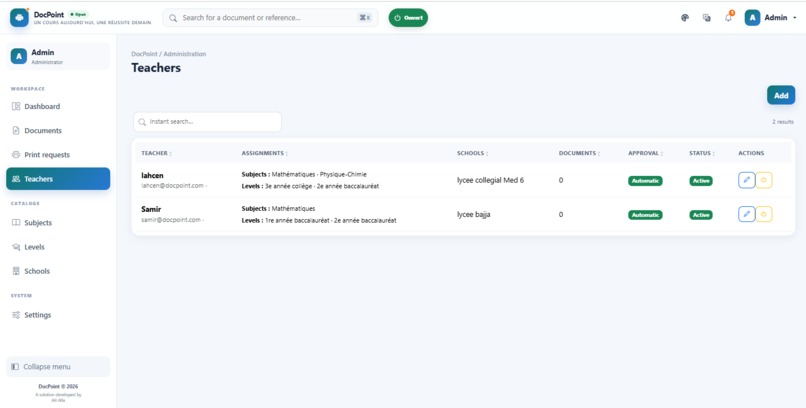Open Levels catalog page
806x408 pixels.
tap(58, 247)
